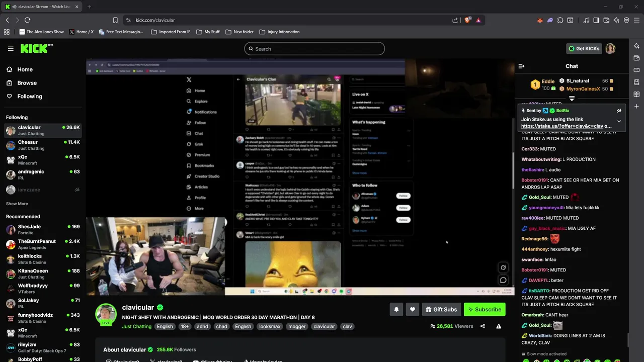
Task: Open funnyhoodvidz recommended channel
Action: 43,318
